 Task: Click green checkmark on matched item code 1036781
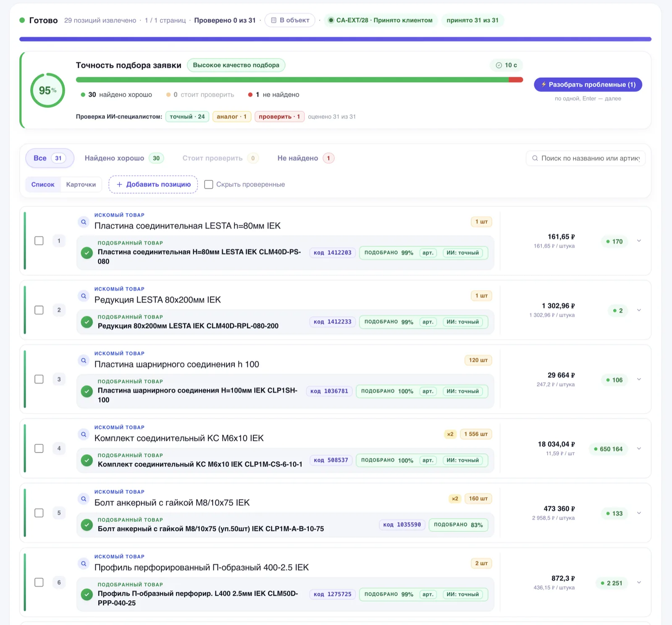[87, 391]
